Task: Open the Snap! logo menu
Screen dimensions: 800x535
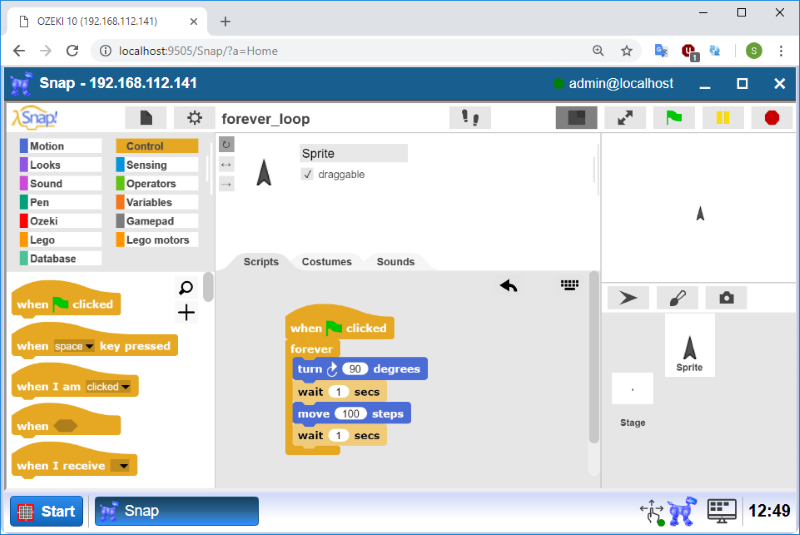Action: point(35,118)
